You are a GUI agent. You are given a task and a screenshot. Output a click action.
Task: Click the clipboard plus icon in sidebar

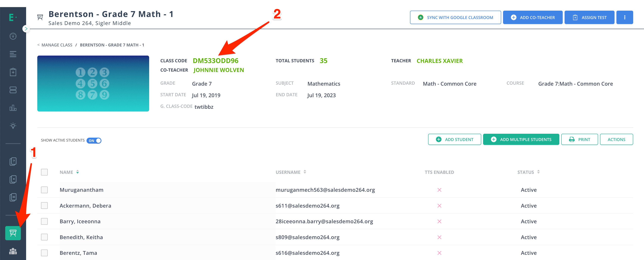(x=13, y=72)
